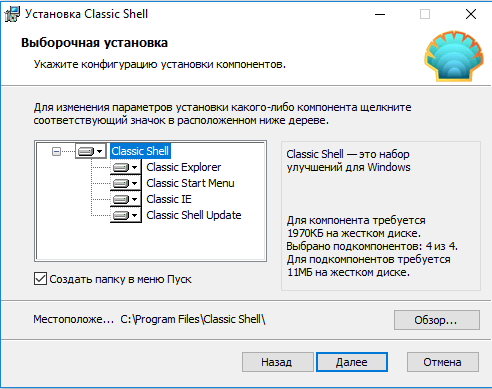Viewport: 492px width, 389px height.
Task: Click the Classic Shell root drive icon
Action: [x=86, y=152]
